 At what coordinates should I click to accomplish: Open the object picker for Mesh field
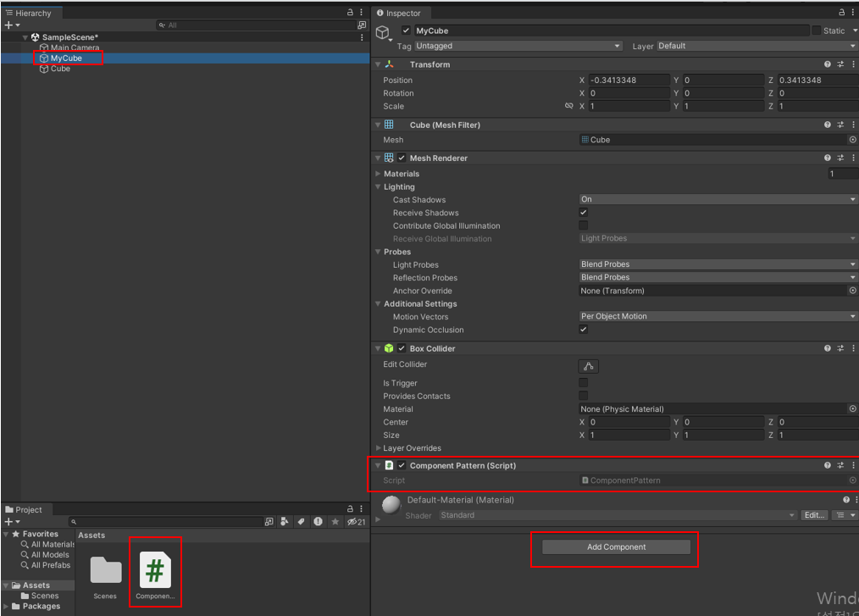(852, 140)
